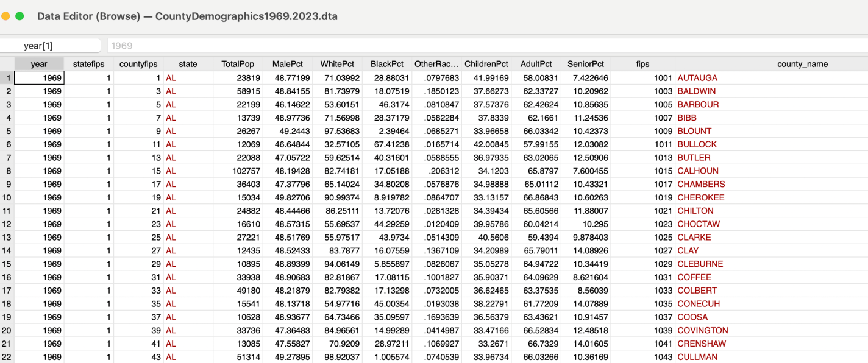Screen dimensions: 868x363
Task: Select the county_name column header
Action: point(802,64)
